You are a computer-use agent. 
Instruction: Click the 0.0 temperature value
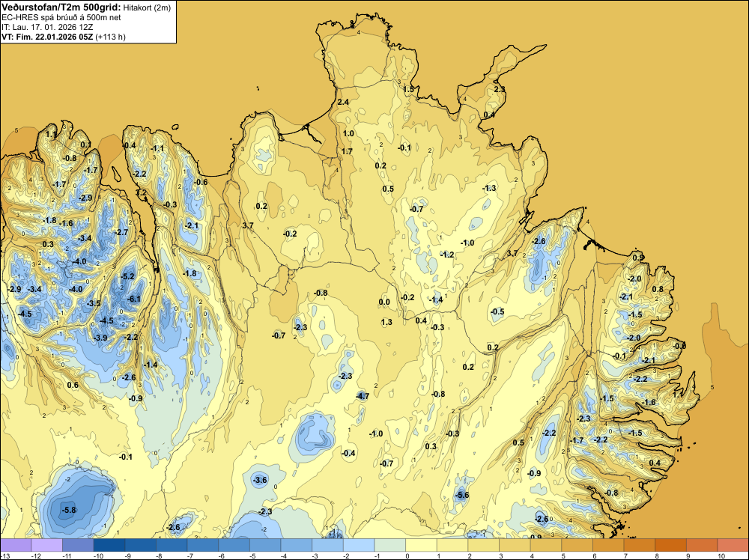[384, 302]
